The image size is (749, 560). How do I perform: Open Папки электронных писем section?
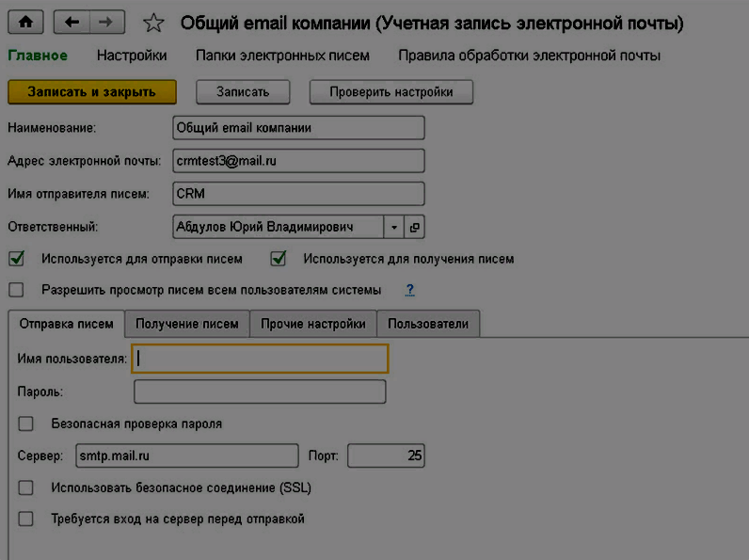coord(282,56)
